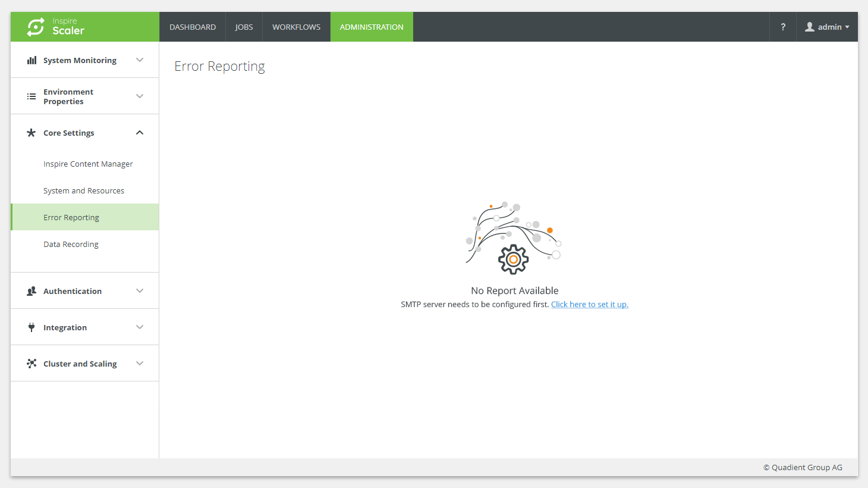Click the admin user profile icon

(x=810, y=27)
